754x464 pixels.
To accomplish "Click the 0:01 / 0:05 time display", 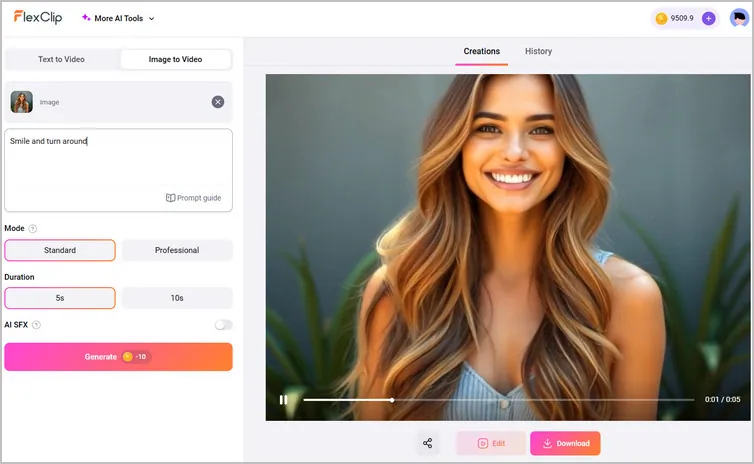I will [x=722, y=399].
